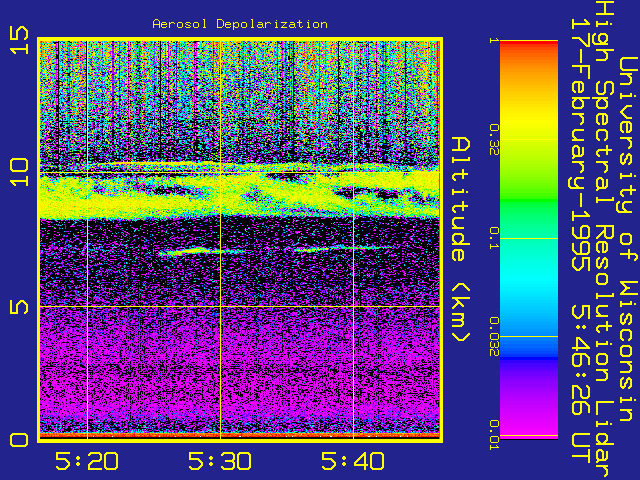Viewport: 640px width, 480px height.
Task: Click the colorbar label 0.01
Action: tap(494, 435)
